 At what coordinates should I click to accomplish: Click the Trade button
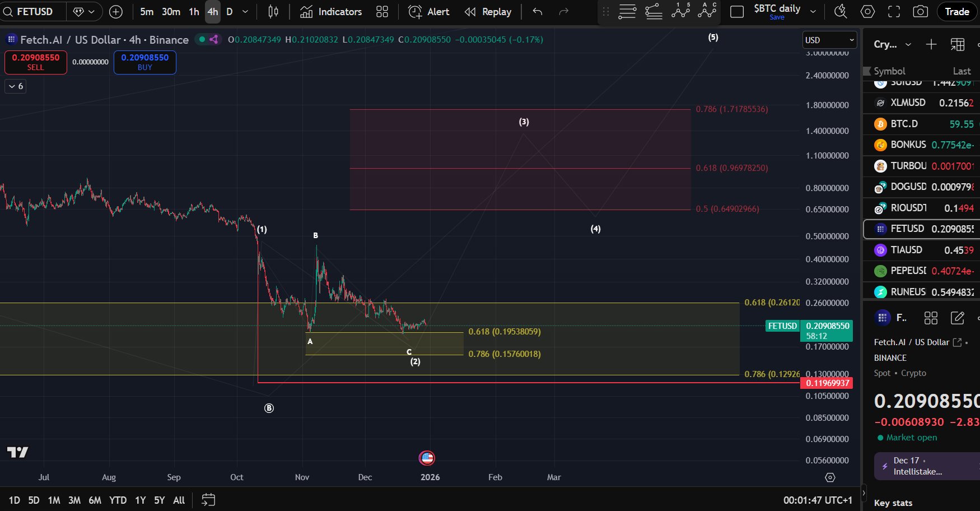[957, 12]
